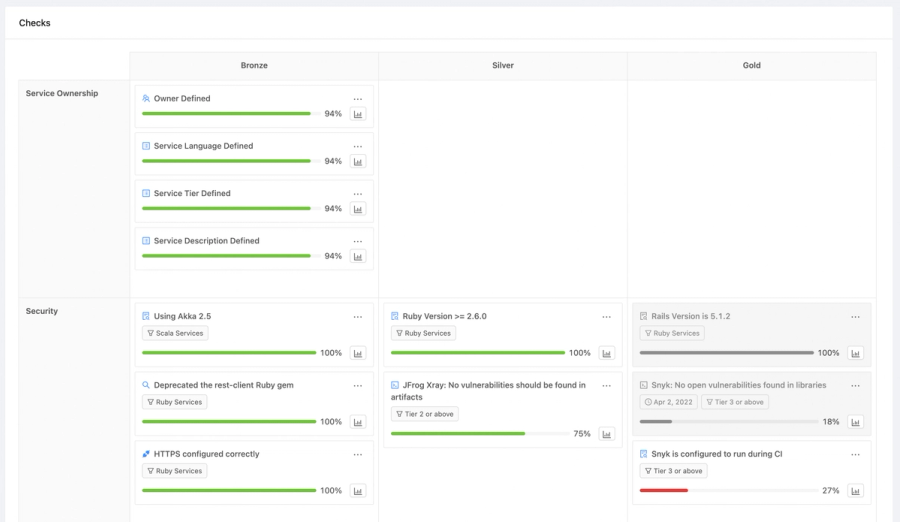
Task: Click the Tier 2 or above filter tag
Action: pos(425,414)
